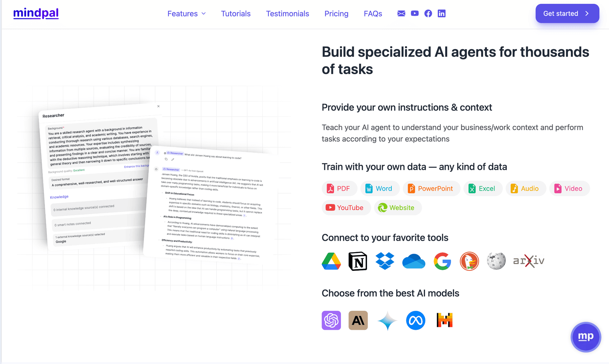Click the OneDrive cloud icon
Viewport: 609px width, 364px height.
click(x=414, y=261)
